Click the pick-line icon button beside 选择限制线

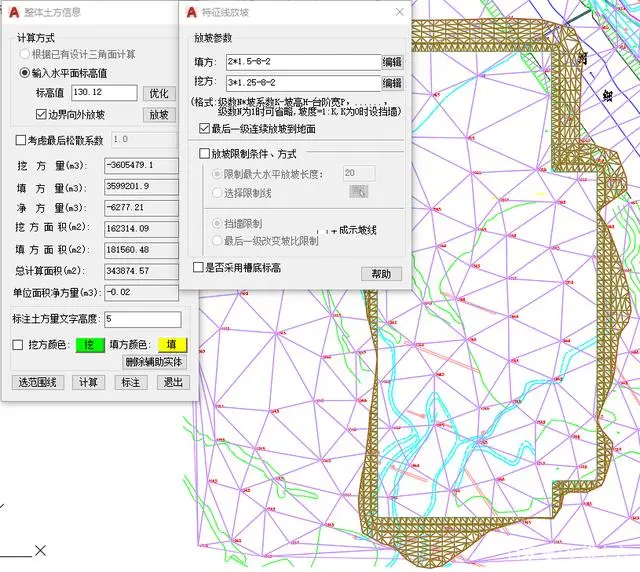[359, 191]
